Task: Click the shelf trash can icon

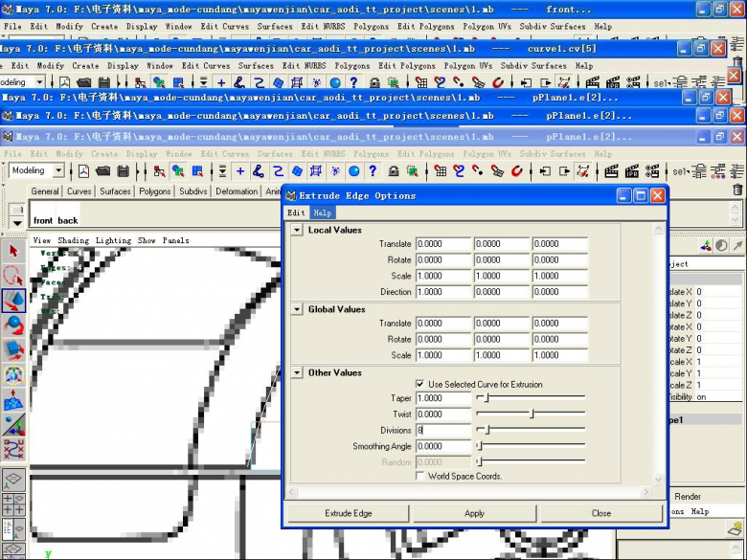Action: 737,190
